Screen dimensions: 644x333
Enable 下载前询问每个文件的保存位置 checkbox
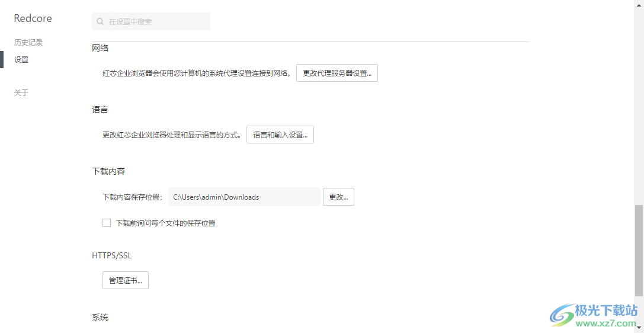[107, 223]
